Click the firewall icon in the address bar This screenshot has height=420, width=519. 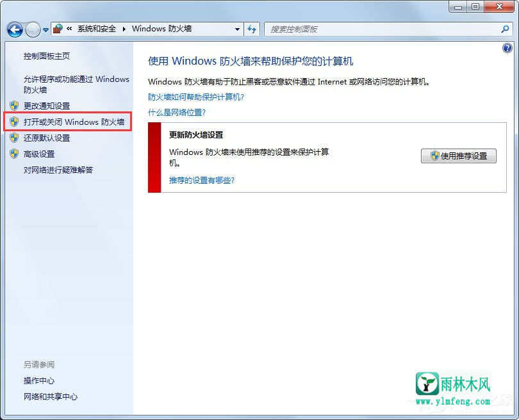click(x=58, y=29)
